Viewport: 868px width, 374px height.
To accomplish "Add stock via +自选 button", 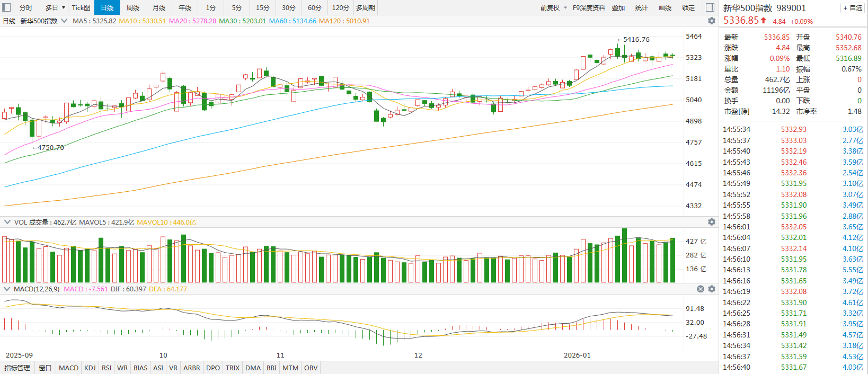I will (853, 8).
